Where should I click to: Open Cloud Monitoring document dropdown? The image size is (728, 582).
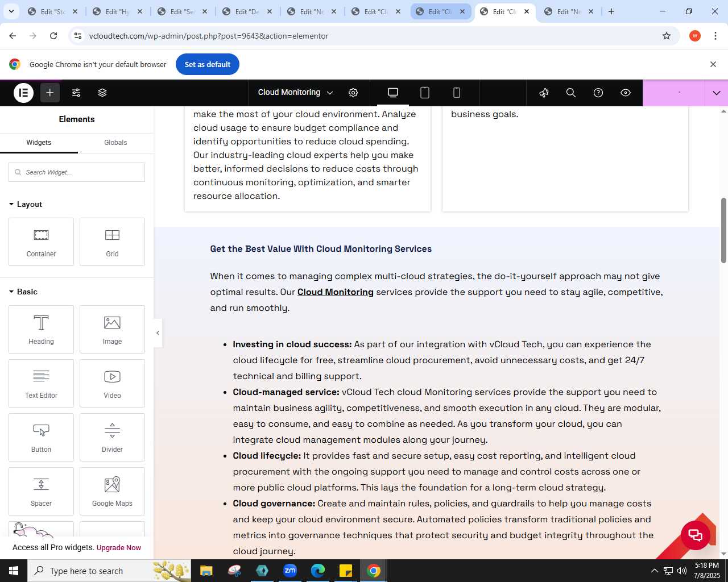coord(295,93)
